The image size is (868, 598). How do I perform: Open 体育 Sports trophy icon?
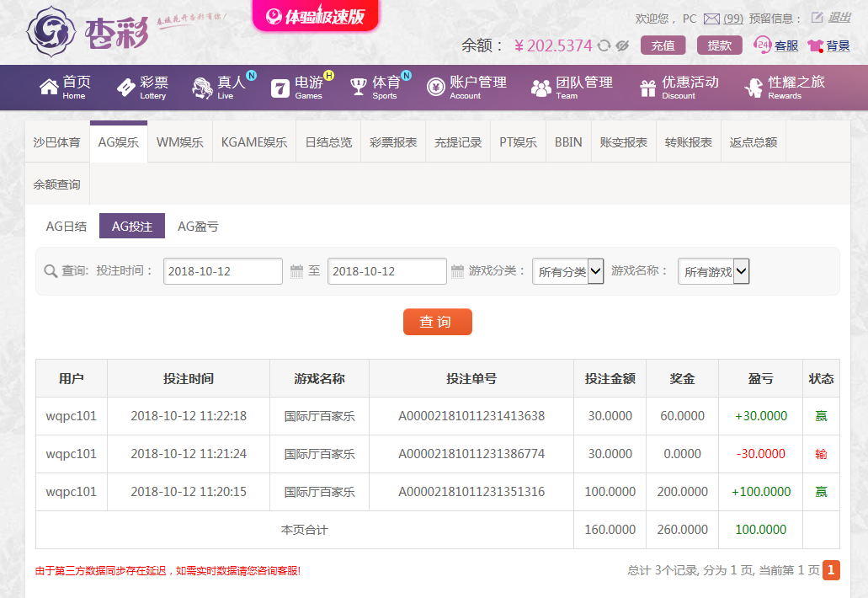(358, 87)
